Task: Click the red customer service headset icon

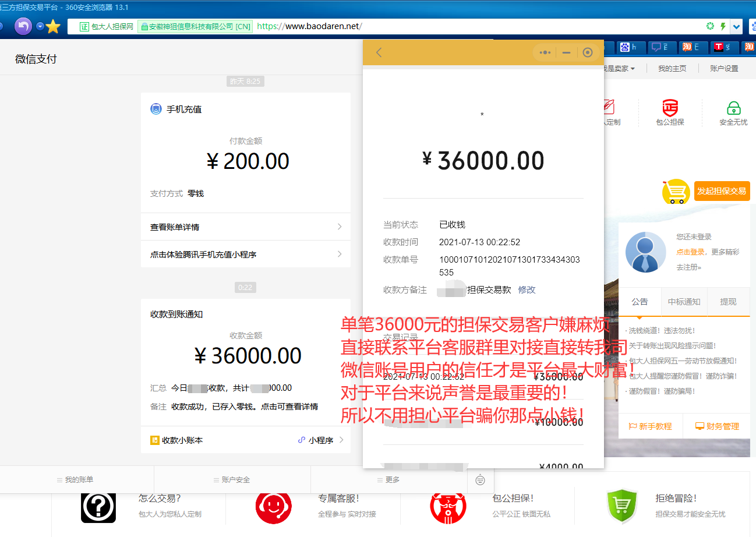Action: (x=273, y=507)
